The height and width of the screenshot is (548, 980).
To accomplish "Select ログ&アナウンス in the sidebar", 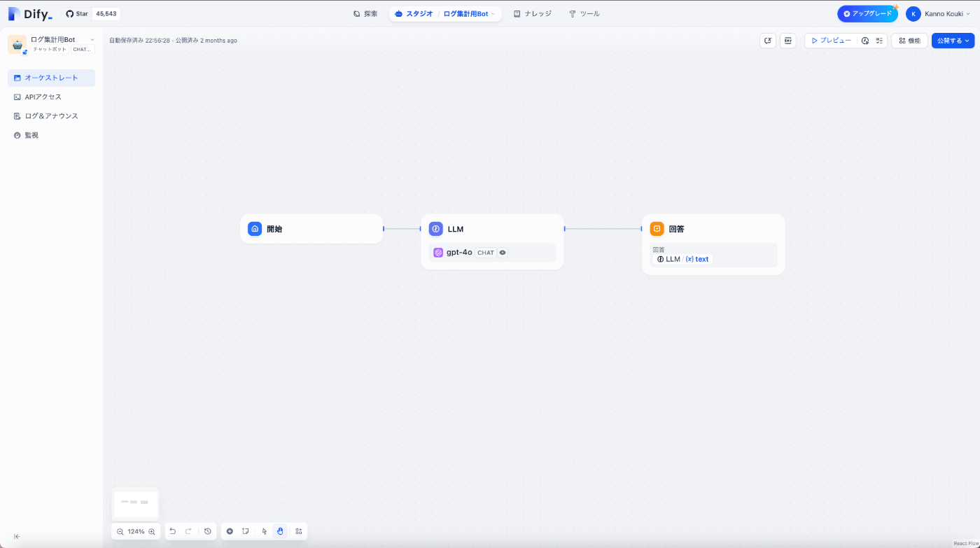I will point(51,116).
